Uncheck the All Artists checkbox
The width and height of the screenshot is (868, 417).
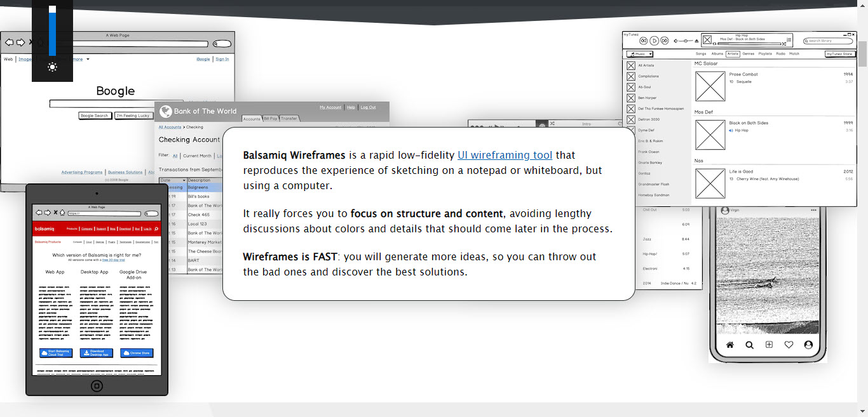pyautogui.click(x=631, y=65)
